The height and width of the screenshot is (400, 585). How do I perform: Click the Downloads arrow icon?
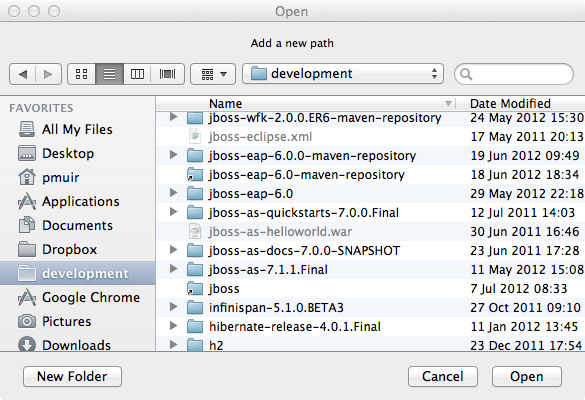pyautogui.click(x=27, y=344)
